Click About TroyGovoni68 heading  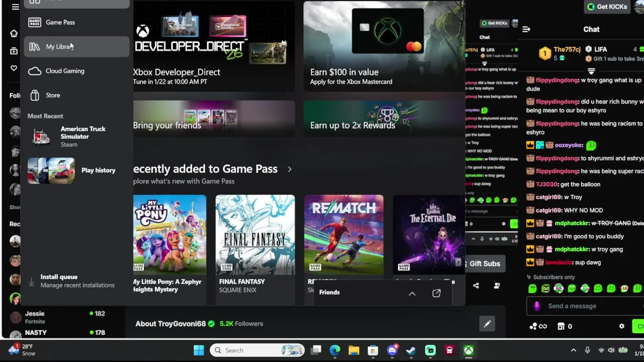(x=171, y=324)
